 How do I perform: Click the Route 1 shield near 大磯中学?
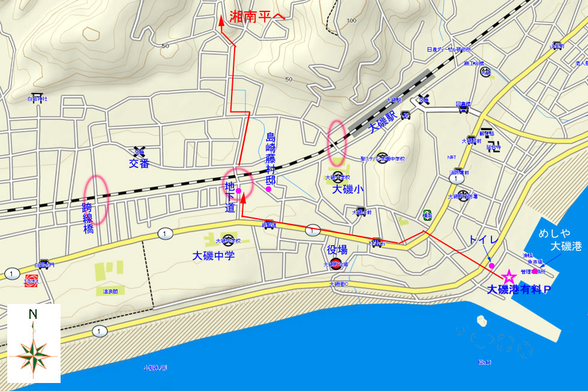(x=162, y=233)
